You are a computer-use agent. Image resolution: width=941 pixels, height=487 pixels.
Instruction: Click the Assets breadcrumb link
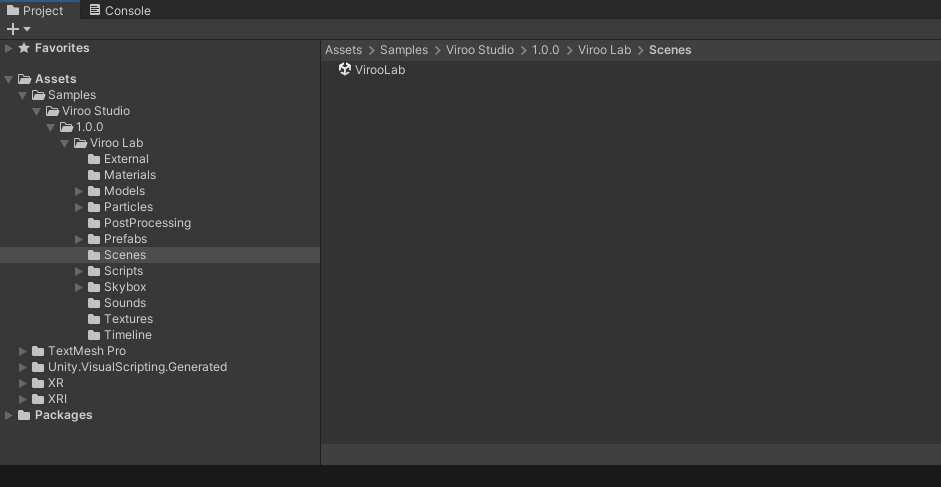click(x=343, y=50)
